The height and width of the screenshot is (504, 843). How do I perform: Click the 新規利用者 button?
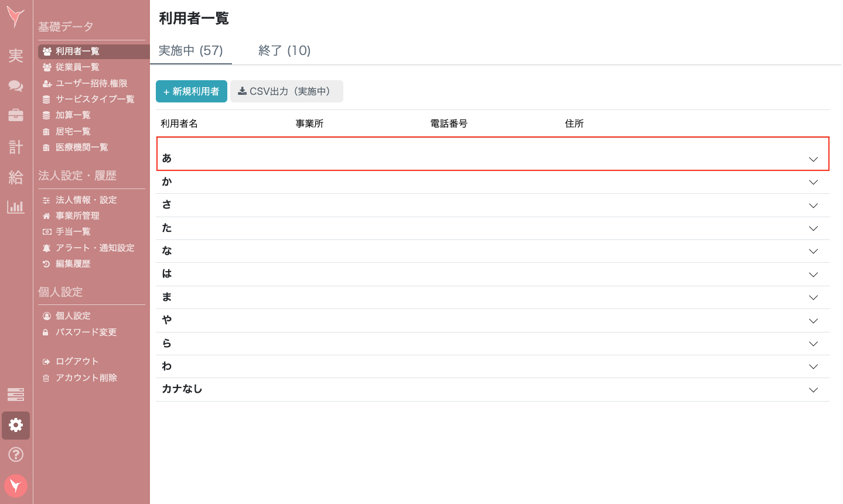192,91
